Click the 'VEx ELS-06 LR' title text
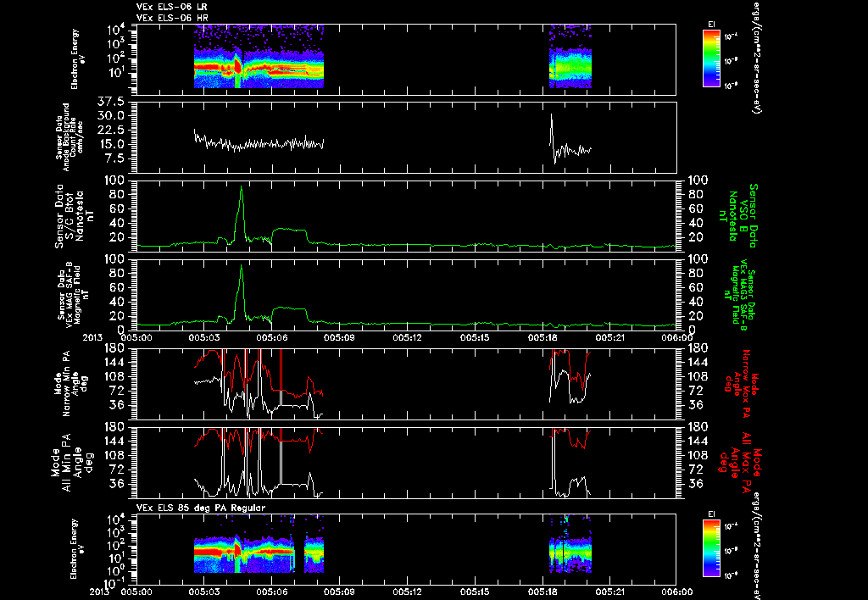This screenshot has height=600, width=868. (171, 7)
